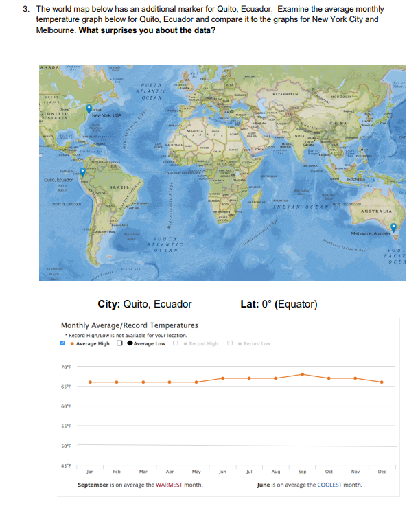Click the ALGERIA label on the map
This screenshot has width=420, height=519.
(195, 131)
